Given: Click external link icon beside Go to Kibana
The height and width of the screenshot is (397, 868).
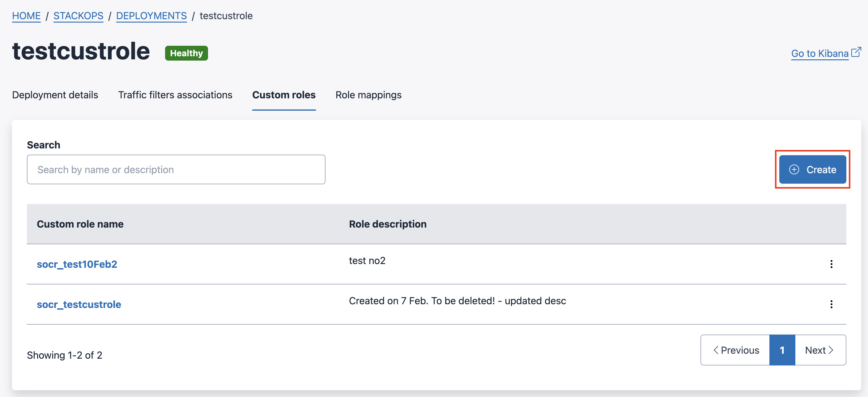Looking at the screenshot, I should tap(856, 53).
